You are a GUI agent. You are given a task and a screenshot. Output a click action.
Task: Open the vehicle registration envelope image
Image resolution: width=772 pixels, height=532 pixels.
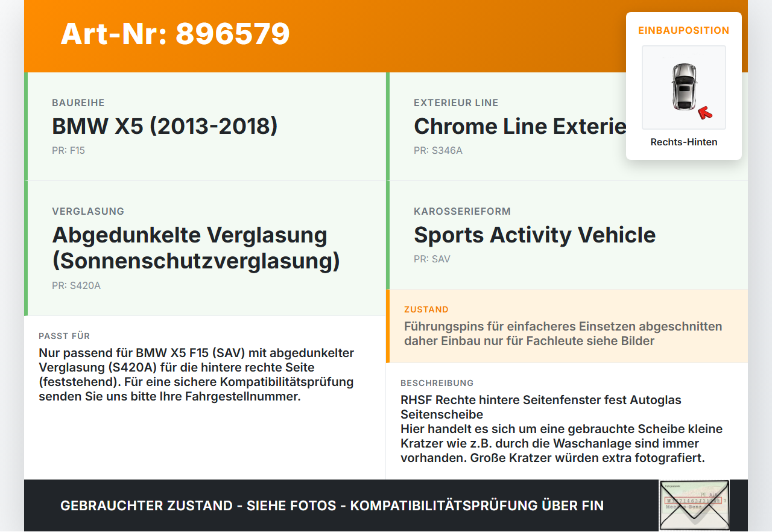click(694, 505)
